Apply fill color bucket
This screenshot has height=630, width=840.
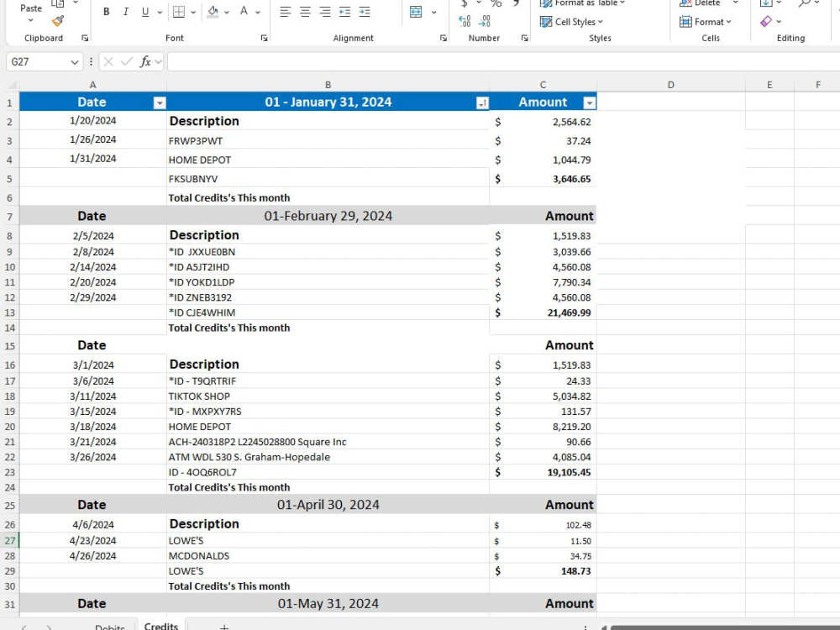pos(213,12)
